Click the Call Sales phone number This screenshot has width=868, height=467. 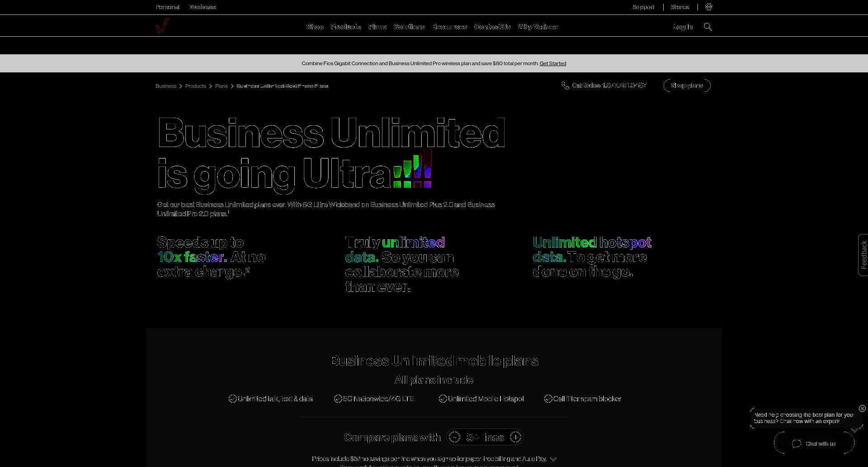609,86
